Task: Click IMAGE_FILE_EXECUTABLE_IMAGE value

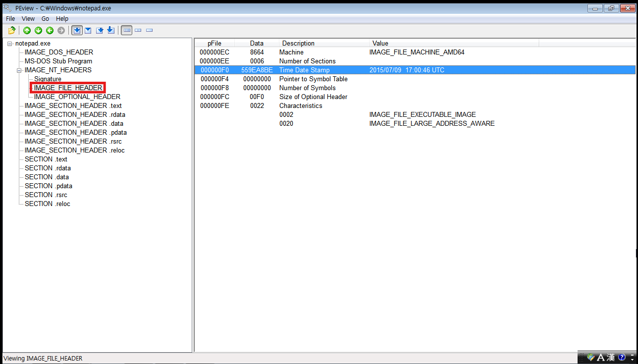Action: (423, 114)
